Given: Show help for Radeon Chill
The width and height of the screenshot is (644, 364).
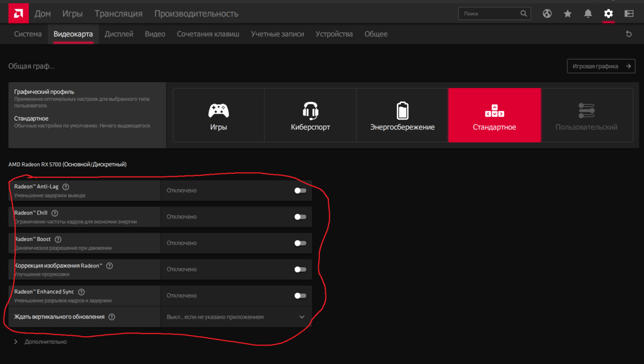Looking at the screenshot, I should 55,213.
